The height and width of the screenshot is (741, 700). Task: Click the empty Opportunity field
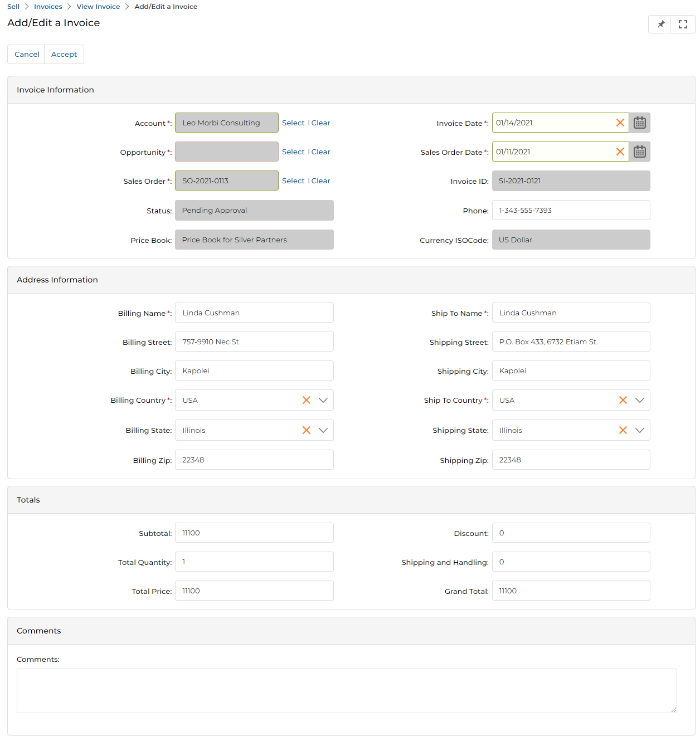coord(227,152)
